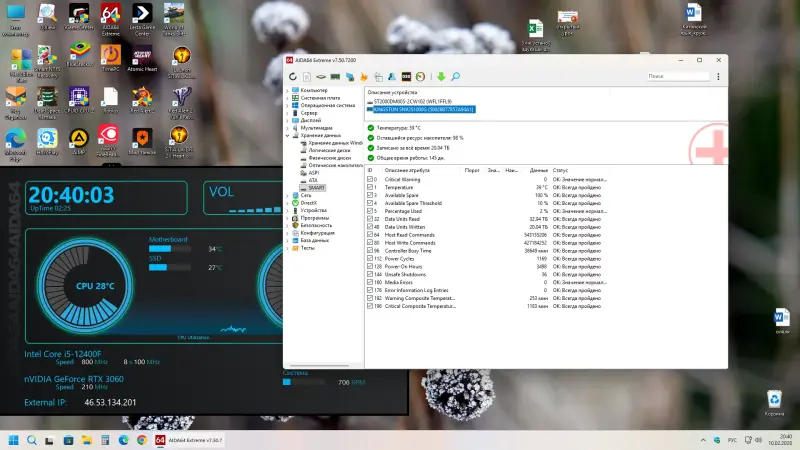Image resolution: width=800 pixels, height=450 pixels.
Task: Expand the Сервер tree node
Action: (x=287, y=113)
